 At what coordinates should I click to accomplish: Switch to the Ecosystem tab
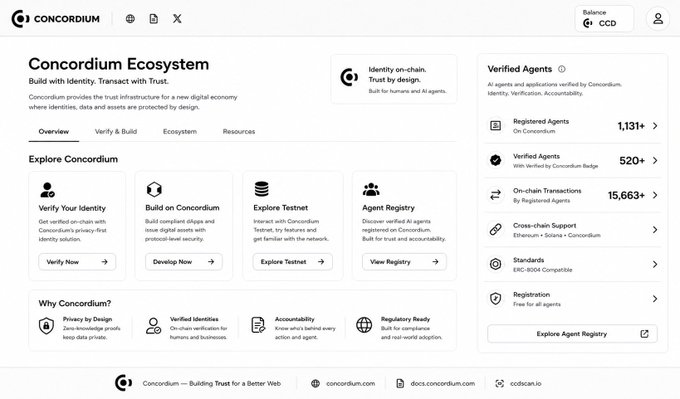tap(180, 131)
